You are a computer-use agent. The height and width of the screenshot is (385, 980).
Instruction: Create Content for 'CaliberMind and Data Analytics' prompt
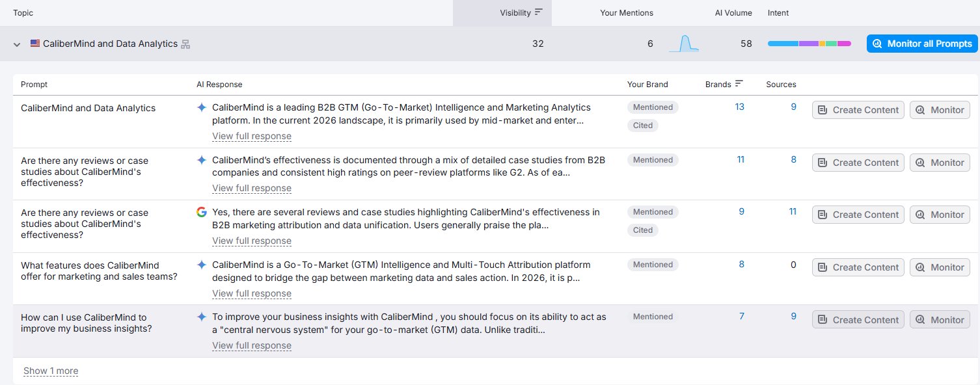click(x=858, y=110)
